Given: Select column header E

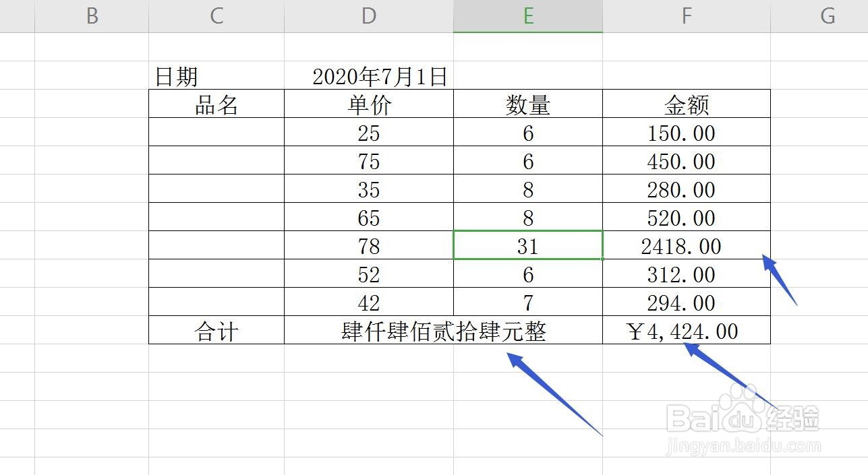Looking at the screenshot, I should tap(528, 15).
